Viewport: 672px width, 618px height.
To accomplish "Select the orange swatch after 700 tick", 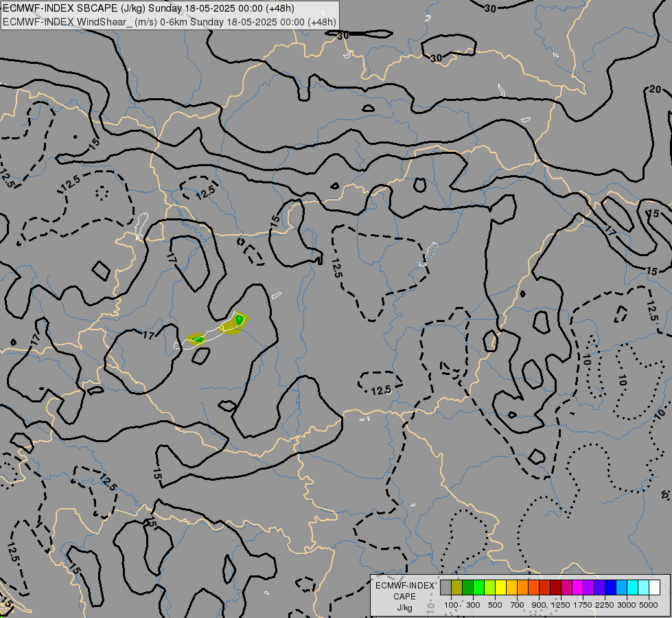I will click(x=523, y=587).
